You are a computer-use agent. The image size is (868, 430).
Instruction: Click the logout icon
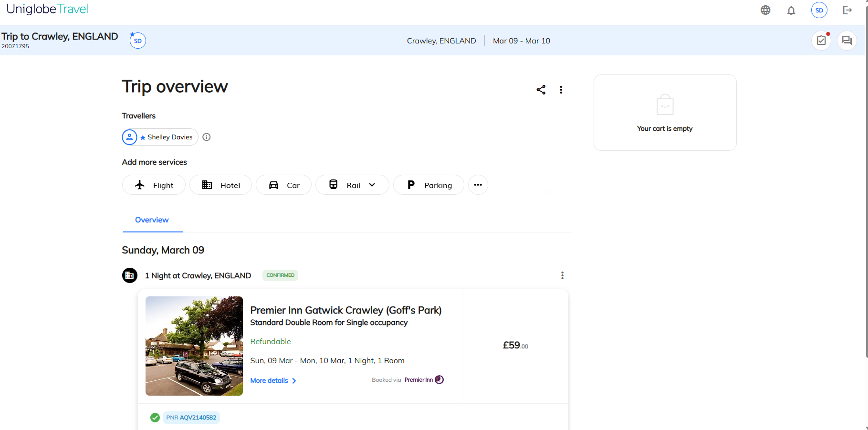pos(847,10)
